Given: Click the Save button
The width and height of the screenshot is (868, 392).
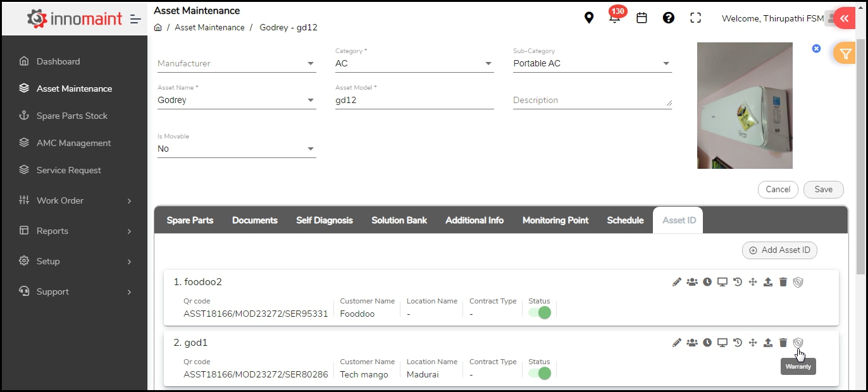Looking at the screenshot, I should point(823,189).
